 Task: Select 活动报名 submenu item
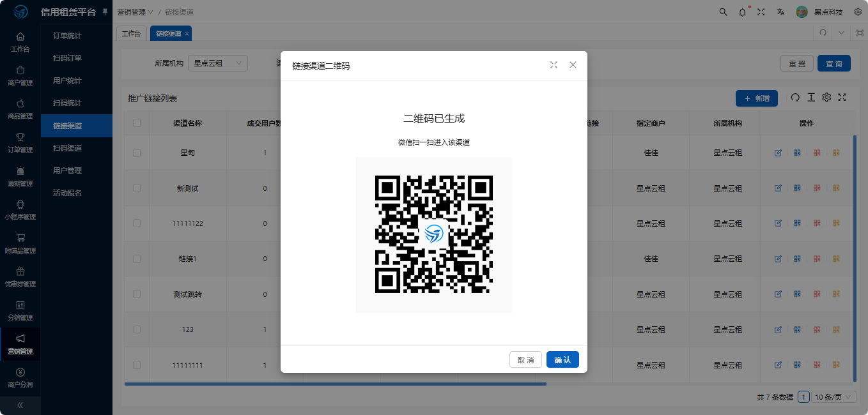[x=77, y=193]
